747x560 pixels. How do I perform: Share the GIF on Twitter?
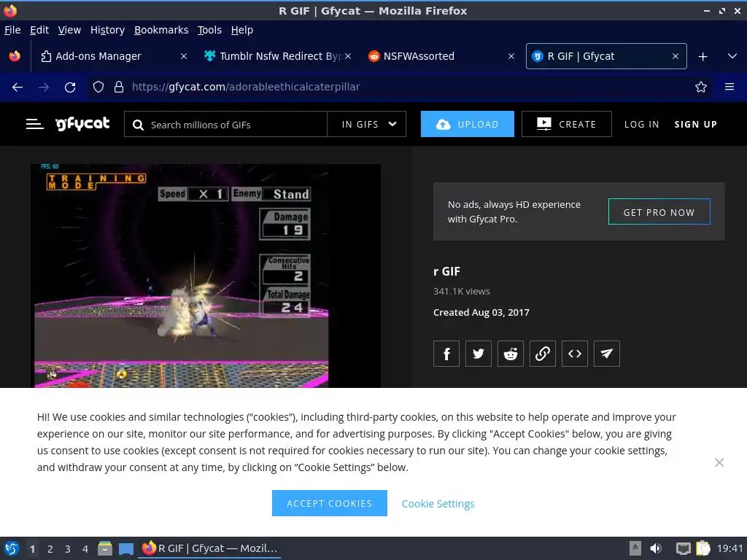(x=479, y=354)
